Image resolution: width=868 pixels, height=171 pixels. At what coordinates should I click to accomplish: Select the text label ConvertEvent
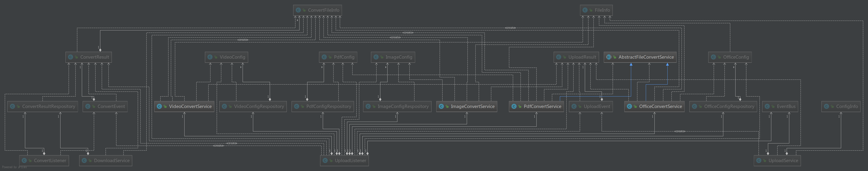point(111,107)
